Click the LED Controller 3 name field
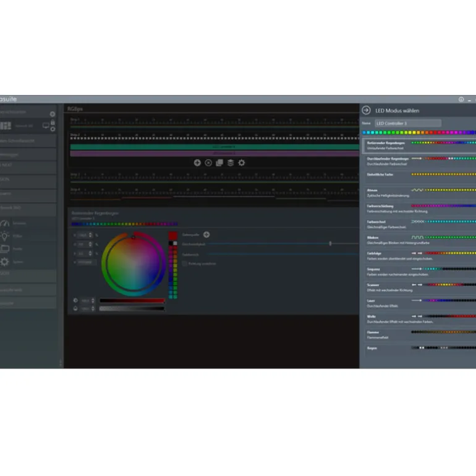This screenshot has height=476, width=476. coord(407,123)
